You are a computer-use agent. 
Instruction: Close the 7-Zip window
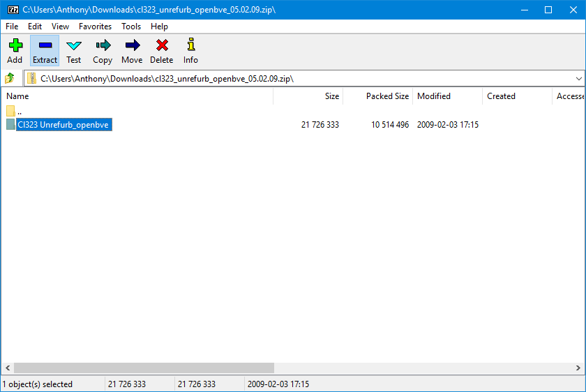[x=573, y=10]
